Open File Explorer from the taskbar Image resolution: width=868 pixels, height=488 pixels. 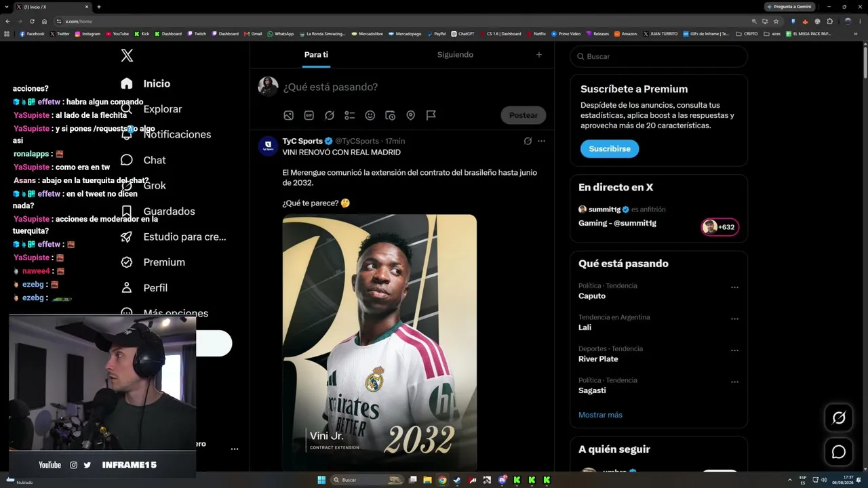point(427,480)
